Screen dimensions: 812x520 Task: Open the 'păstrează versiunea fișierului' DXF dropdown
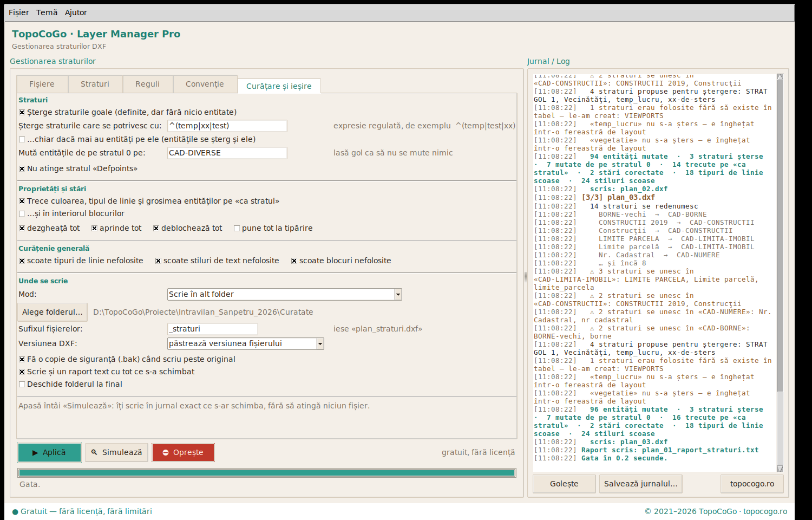[x=246, y=343]
